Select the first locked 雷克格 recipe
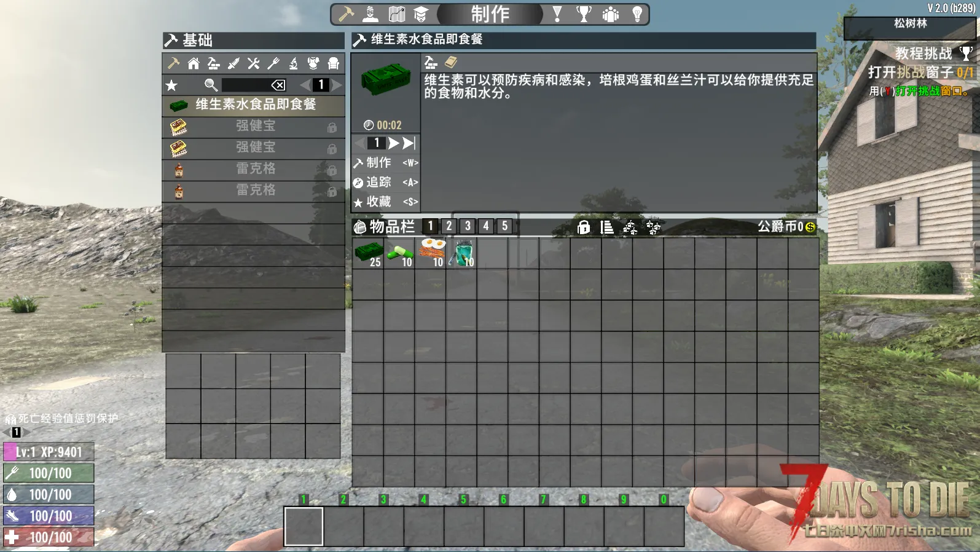Image resolution: width=980 pixels, height=552 pixels. 253,169
